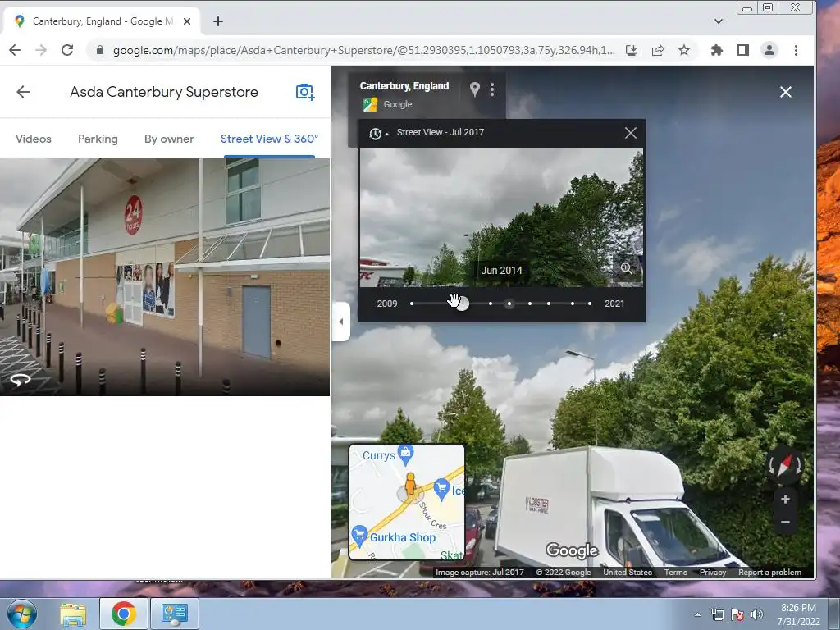
Task: Reload the page
Action: (67, 50)
